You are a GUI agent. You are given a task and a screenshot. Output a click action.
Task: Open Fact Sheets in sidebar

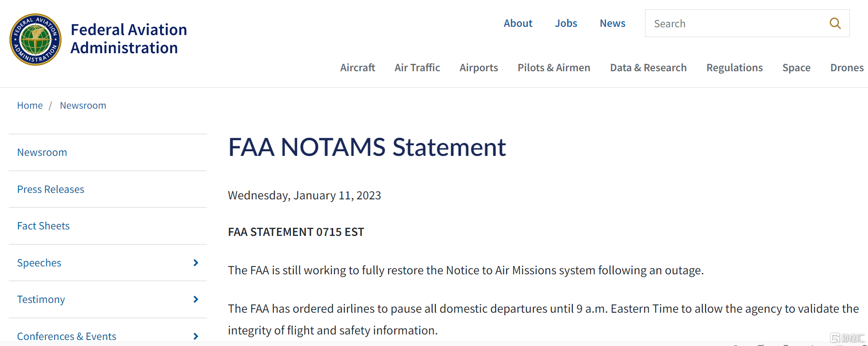(43, 226)
